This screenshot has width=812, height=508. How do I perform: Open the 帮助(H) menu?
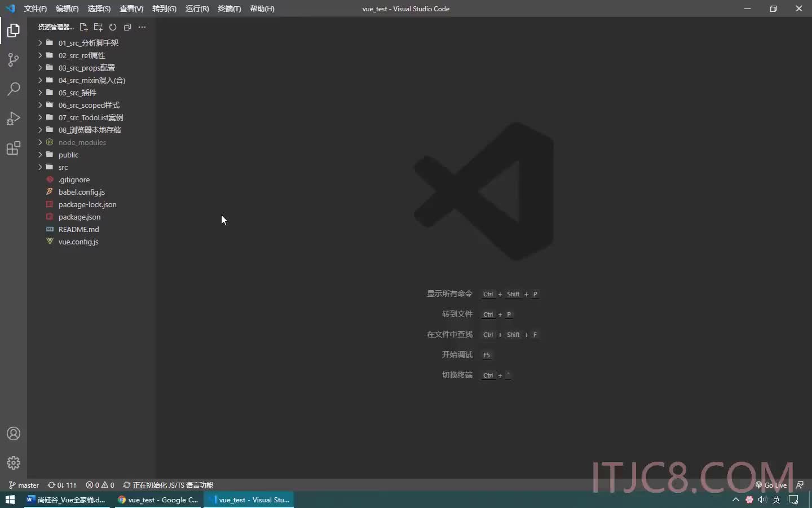coord(262,8)
